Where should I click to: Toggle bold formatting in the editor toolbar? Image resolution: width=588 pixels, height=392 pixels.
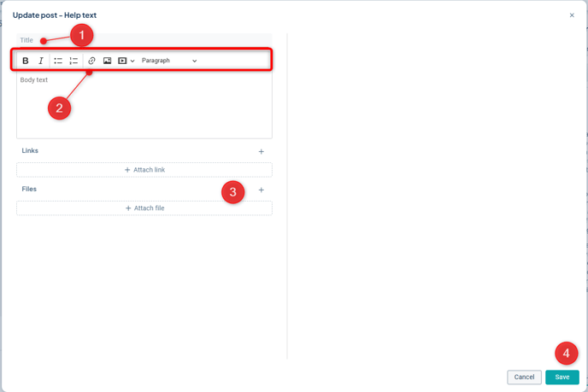(26, 61)
